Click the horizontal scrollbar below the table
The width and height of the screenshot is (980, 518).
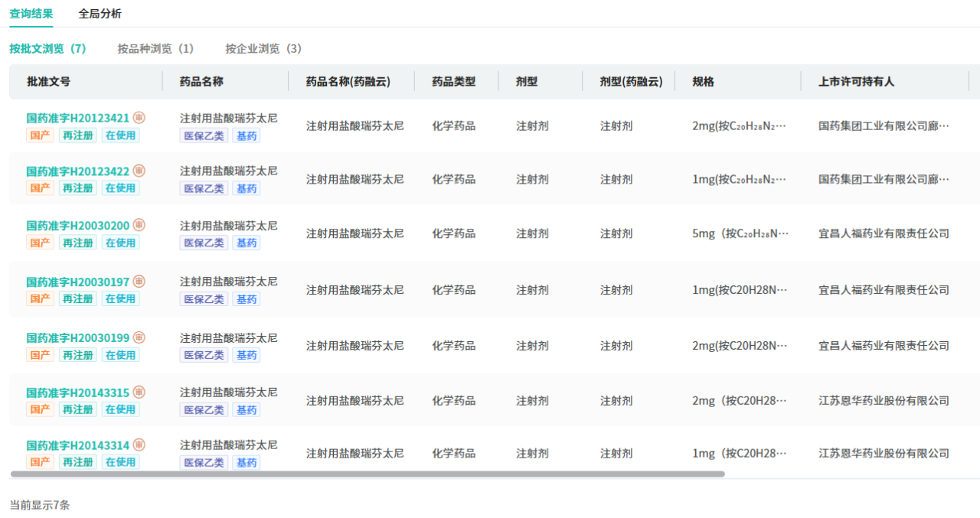(x=367, y=474)
